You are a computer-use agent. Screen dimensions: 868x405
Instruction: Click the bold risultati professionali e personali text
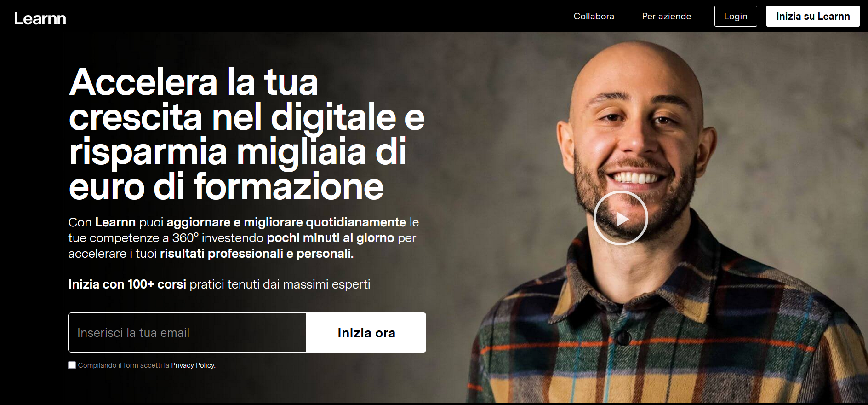pyautogui.click(x=257, y=254)
